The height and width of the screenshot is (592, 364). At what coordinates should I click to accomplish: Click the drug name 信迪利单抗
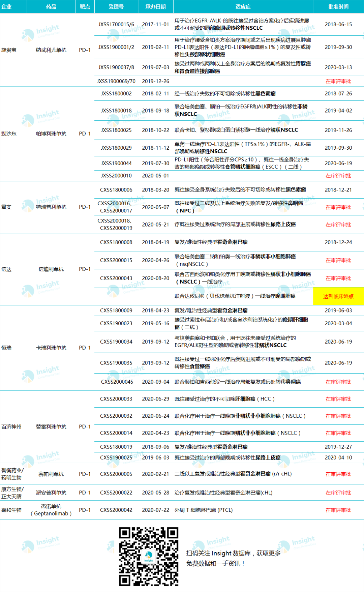pos(51,269)
